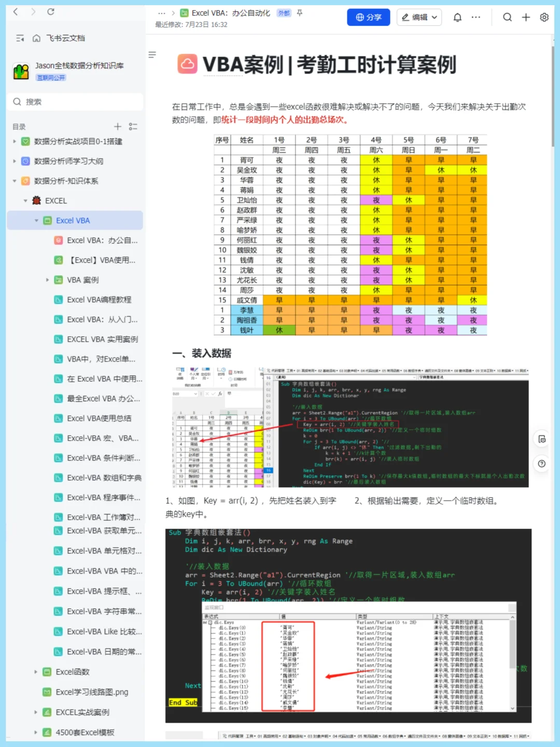Click the 分享 share button
Screen dimensions: 560x747
(x=369, y=17)
